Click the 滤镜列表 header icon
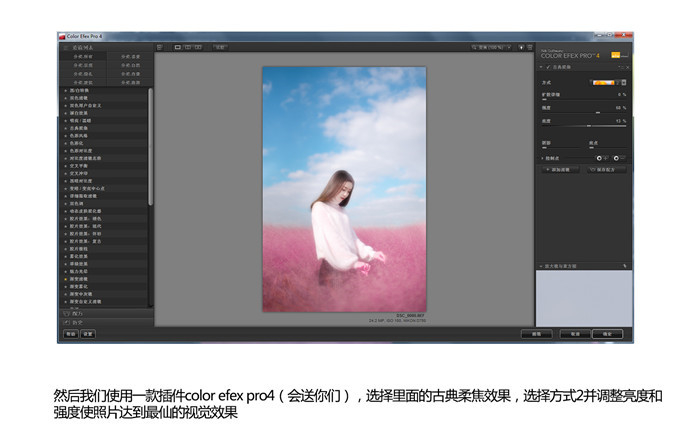This screenshot has width=690, height=424. pos(66,48)
